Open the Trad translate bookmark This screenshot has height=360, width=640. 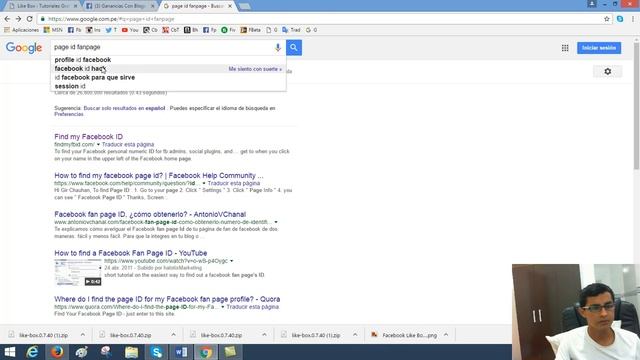click(x=291, y=30)
